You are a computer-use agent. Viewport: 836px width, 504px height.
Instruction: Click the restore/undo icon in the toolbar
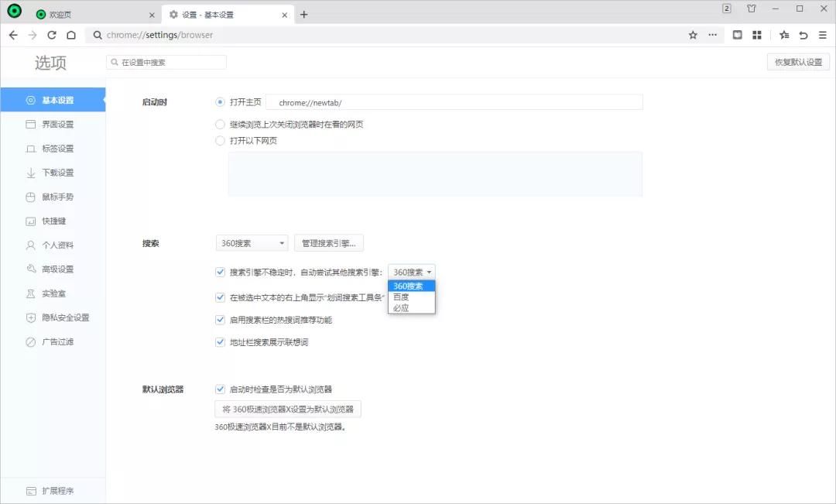click(x=802, y=35)
